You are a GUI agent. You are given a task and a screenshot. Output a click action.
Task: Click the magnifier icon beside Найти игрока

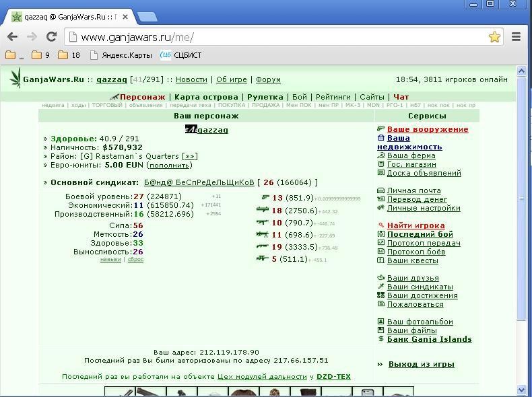coord(380,225)
